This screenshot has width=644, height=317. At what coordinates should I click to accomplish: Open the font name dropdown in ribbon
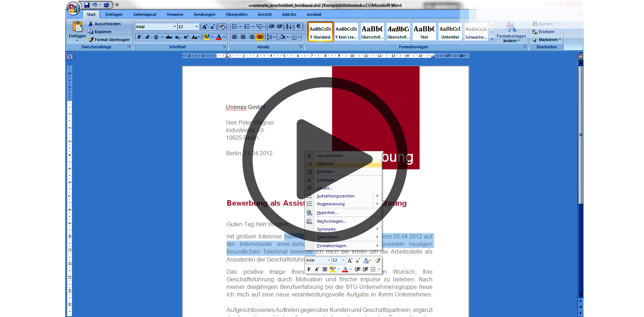click(x=175, y=27)
